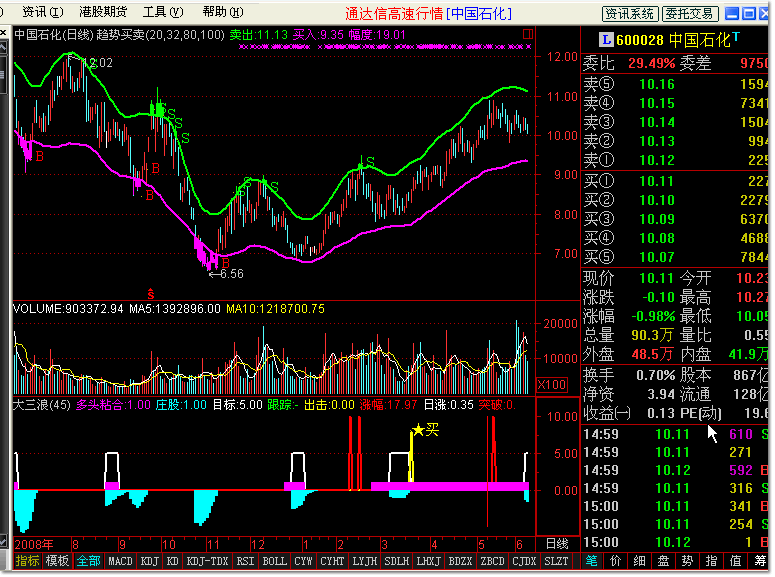
Task: Switch to the KDJ indicator
Action: (x=149, y=561)
